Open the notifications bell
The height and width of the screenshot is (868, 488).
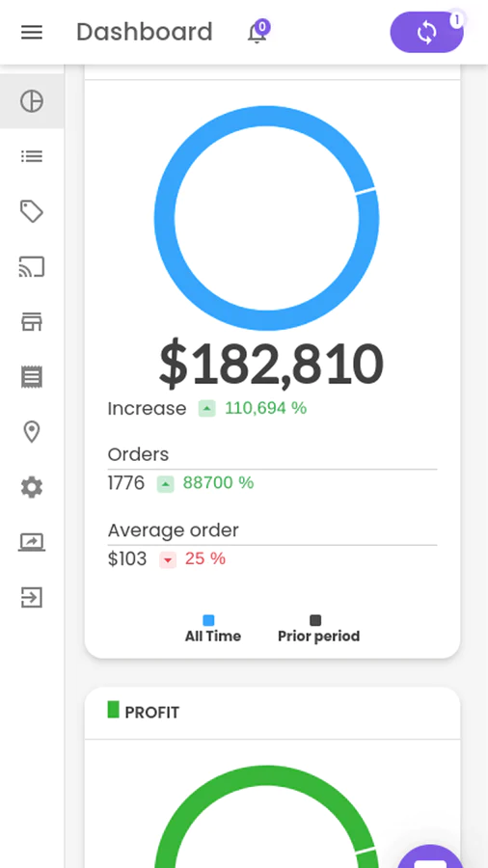pyautogui.click(x=257, y=33)
